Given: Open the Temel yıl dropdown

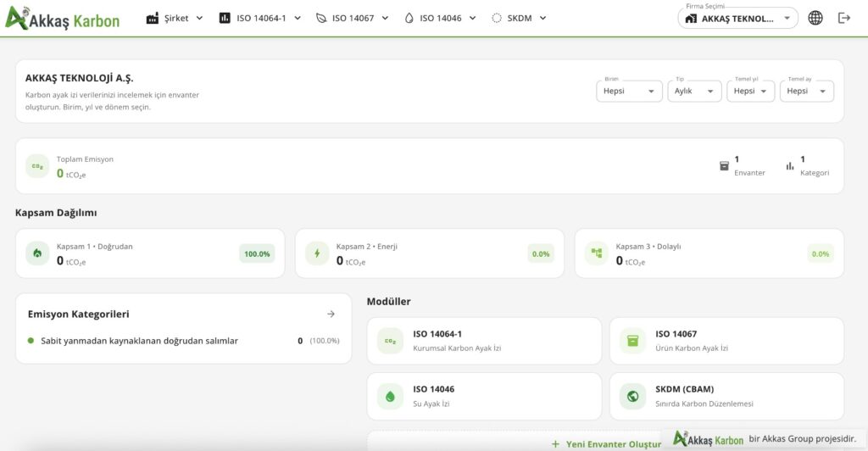Looking at the screenshot, I should (750, 91).
